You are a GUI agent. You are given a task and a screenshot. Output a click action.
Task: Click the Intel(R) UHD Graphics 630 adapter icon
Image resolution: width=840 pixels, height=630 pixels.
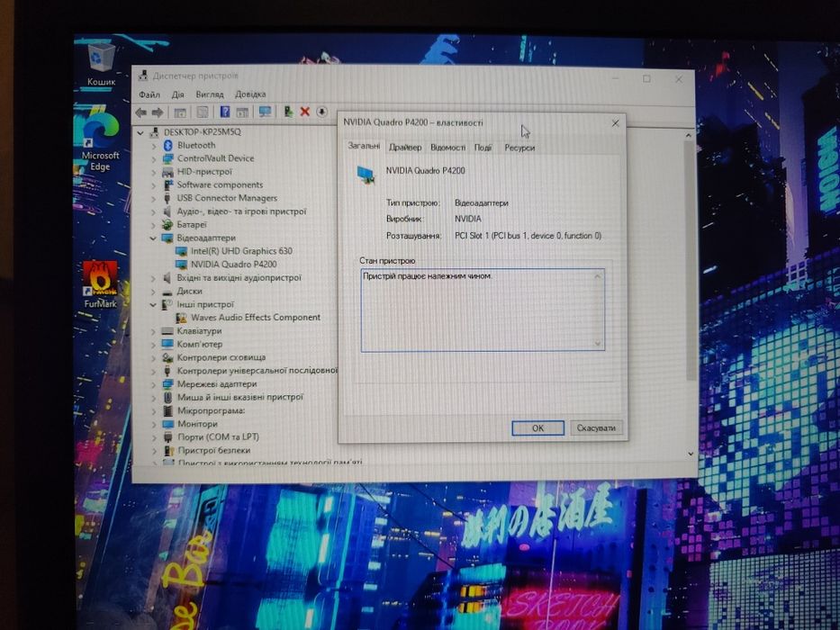coord(182,251)
